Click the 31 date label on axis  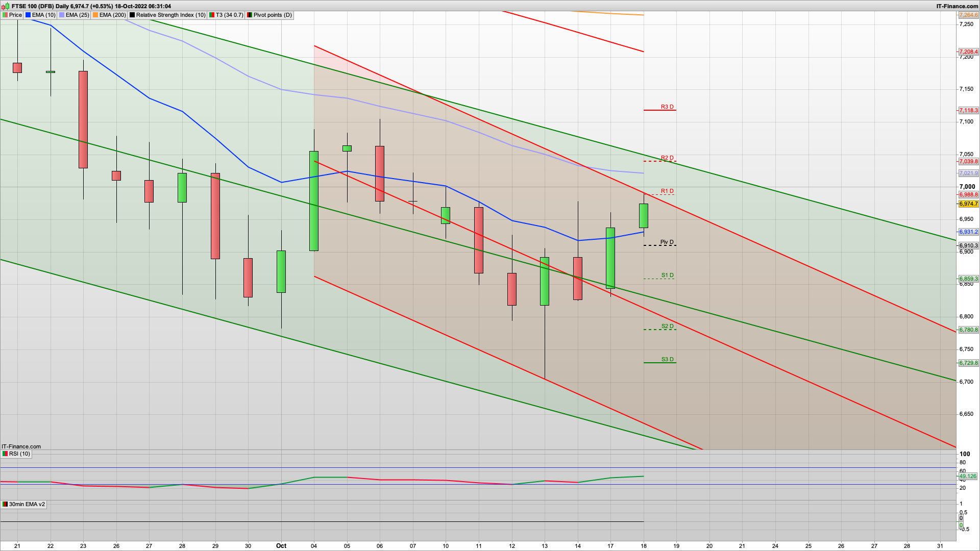[x=940, y=546]
